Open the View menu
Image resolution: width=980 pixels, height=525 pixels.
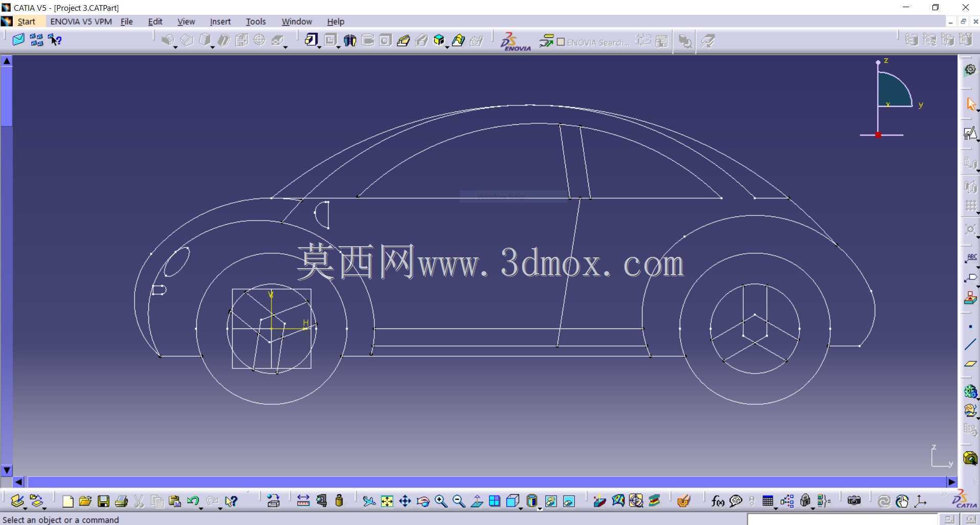pos(186,21)
